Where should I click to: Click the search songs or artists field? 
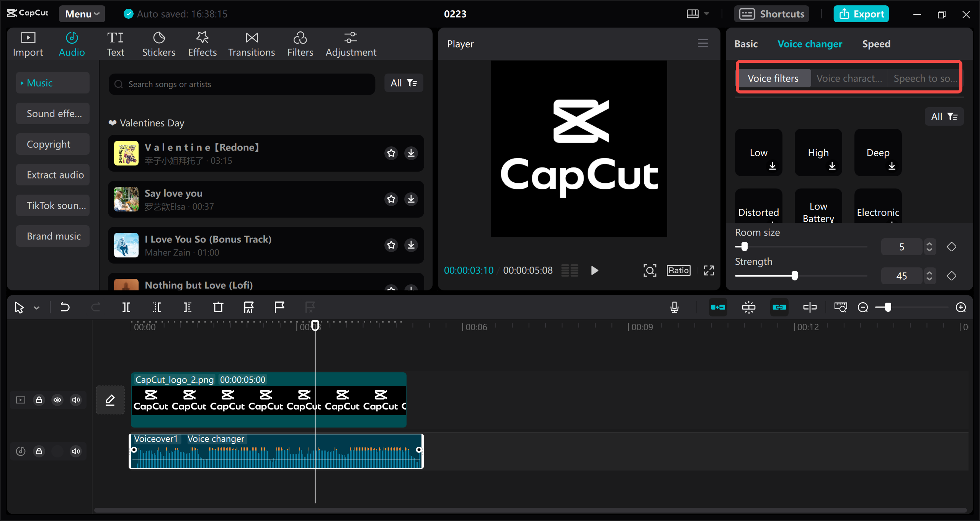[x=241, y=84]
